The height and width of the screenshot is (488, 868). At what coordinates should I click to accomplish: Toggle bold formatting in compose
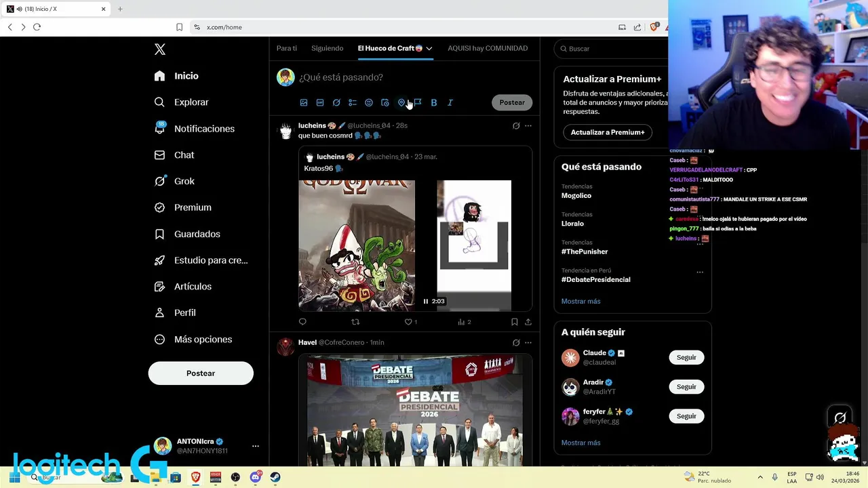(434, 102)
